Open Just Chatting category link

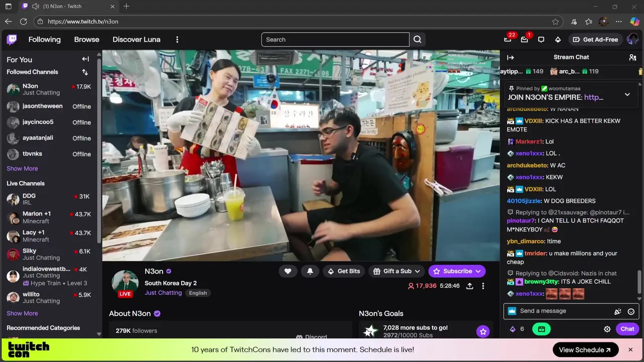(163, 293)
